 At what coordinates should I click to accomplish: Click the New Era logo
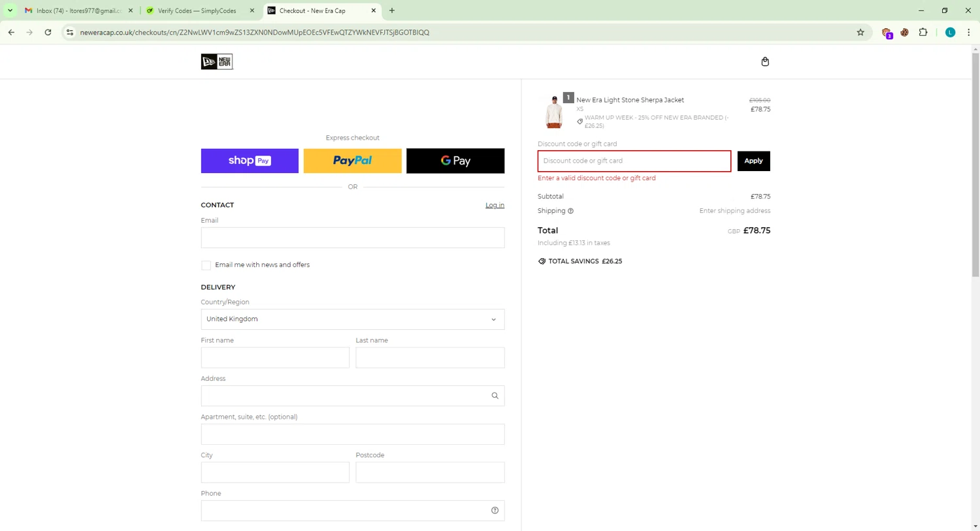(217, 61)
